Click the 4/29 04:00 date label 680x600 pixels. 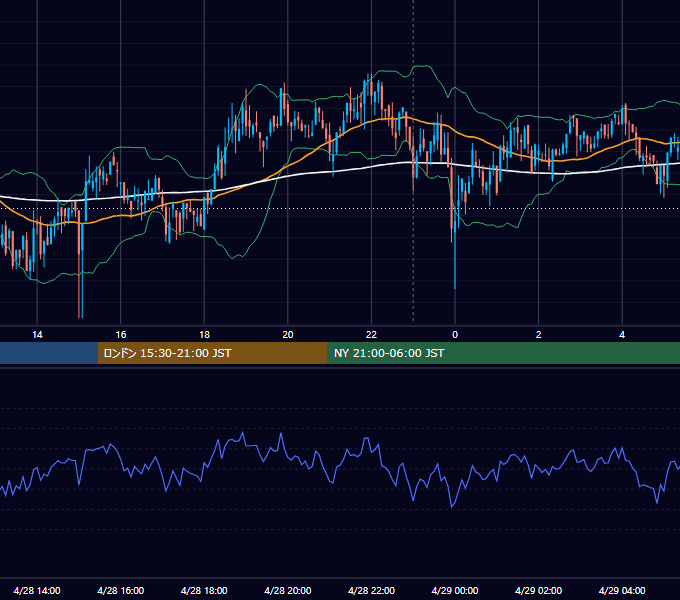pos(622,590)
